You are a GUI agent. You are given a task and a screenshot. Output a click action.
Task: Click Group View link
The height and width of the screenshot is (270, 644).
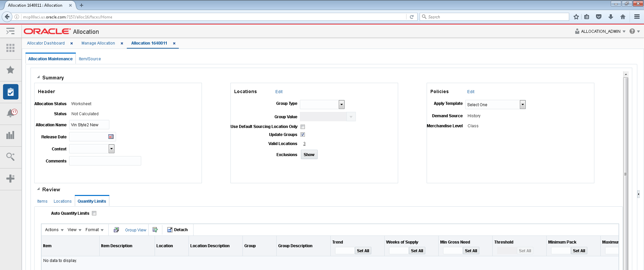pos(136,230)
